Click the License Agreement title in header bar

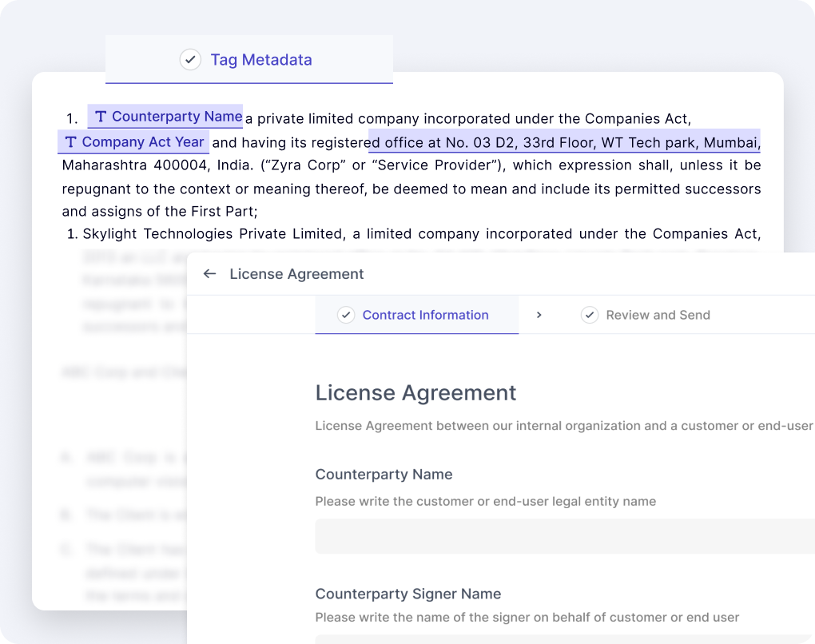click(x=296, y=274)
